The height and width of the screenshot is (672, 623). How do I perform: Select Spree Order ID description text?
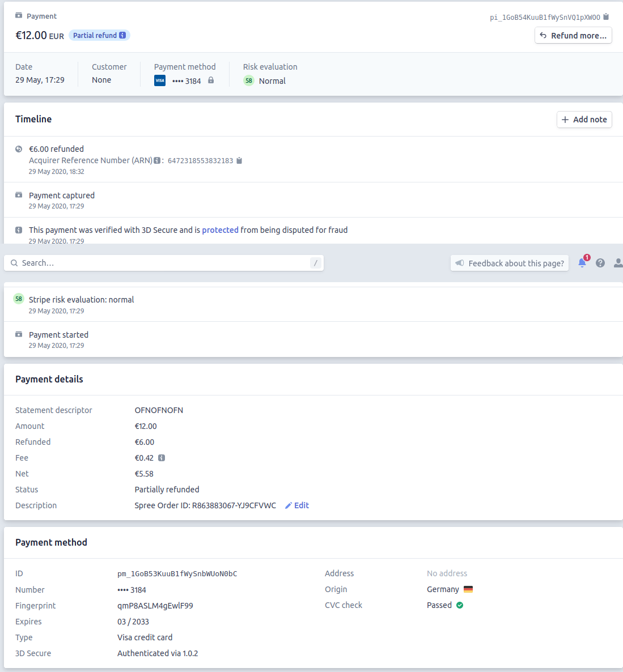pyautogui.click(x=205, y=506)
